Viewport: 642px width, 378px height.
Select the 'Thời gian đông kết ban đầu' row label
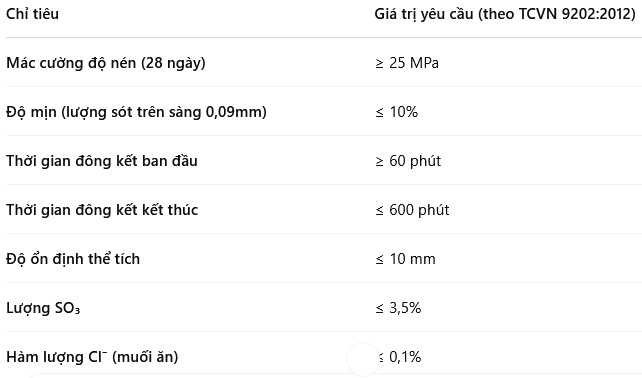click(102, 161)
